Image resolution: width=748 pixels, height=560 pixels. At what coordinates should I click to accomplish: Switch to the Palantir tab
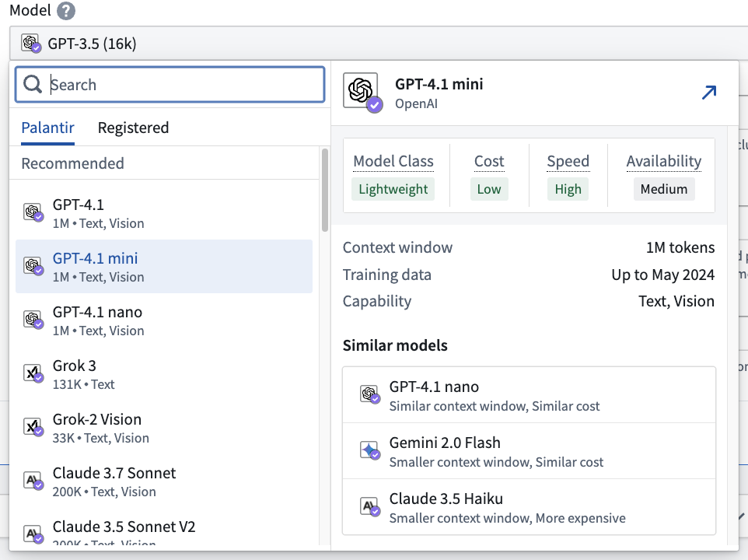47,128
